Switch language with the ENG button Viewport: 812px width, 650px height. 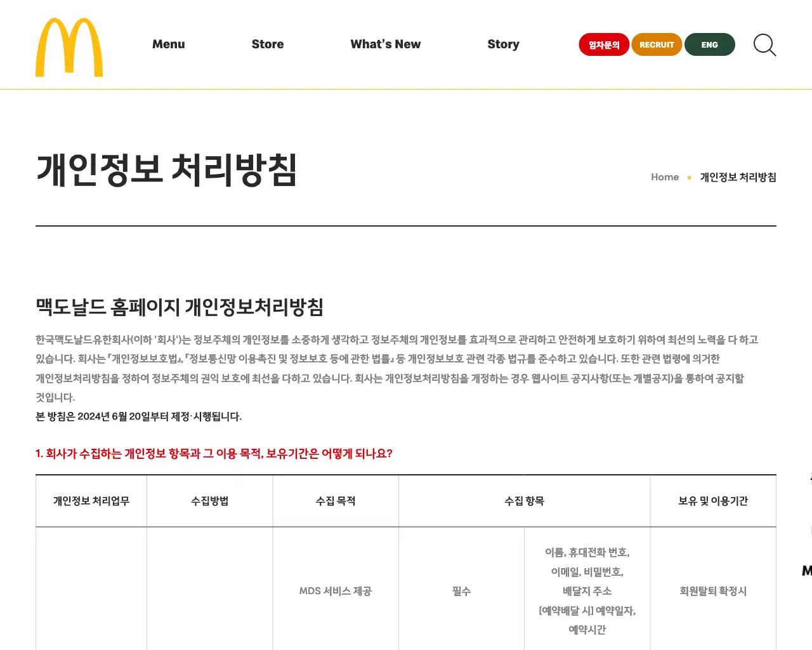[x=710, y=44]
